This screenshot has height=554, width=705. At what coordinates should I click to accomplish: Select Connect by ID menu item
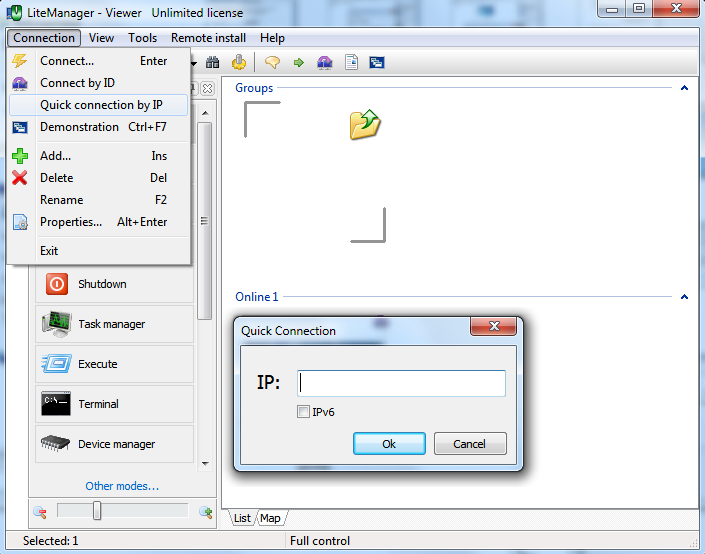click(98, 83)
